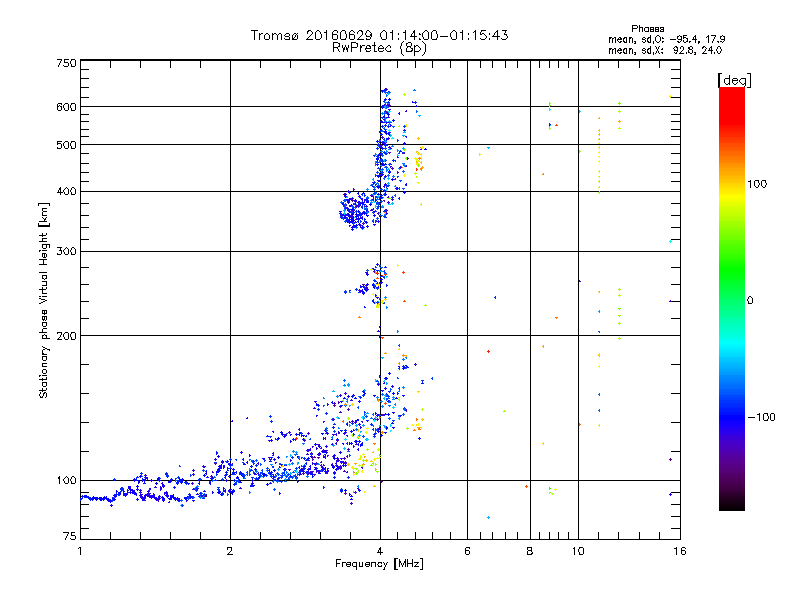Click the y-axis tick label '300'
The image size is (800, 600).
tap(66, 252)
